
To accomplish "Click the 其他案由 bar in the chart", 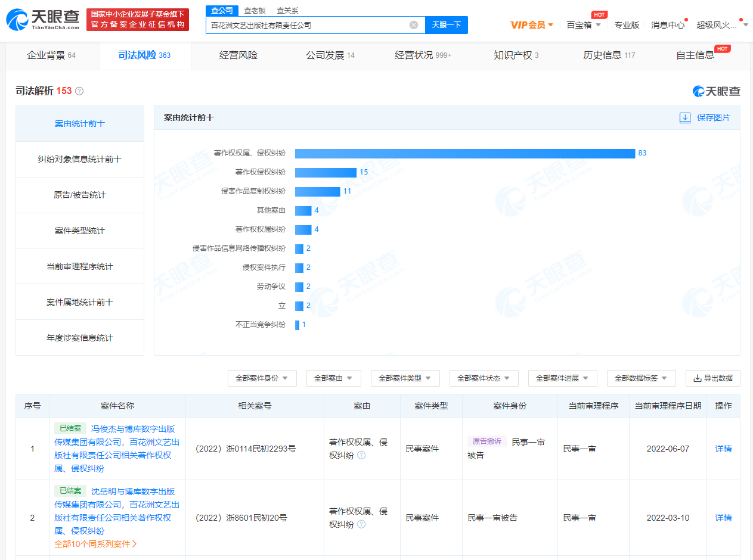I will point(303,210).
